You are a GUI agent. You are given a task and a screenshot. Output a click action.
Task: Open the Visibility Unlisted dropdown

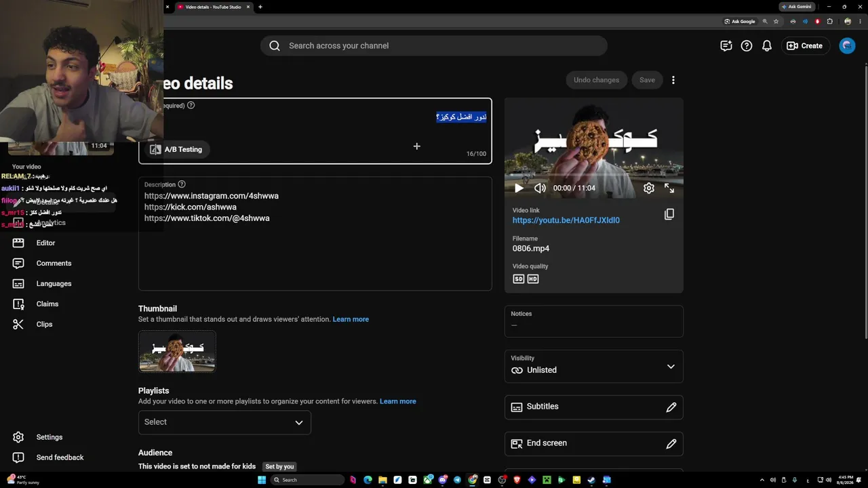click(593, 367)
